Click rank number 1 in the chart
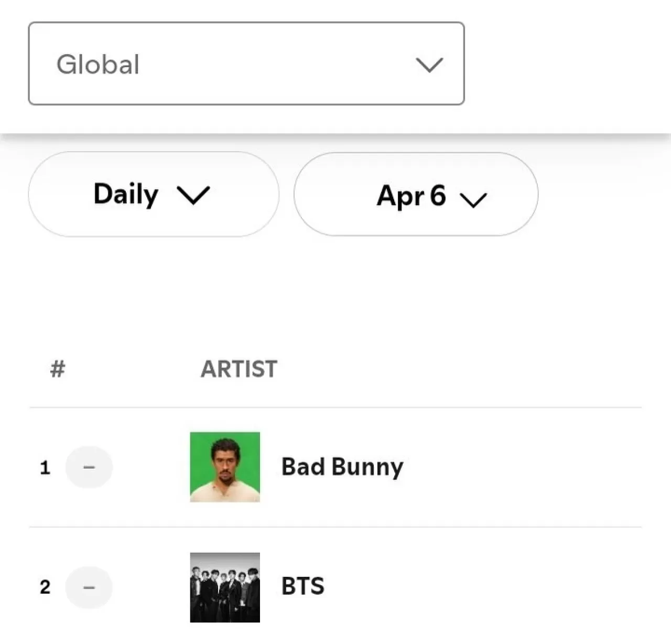Image resolution: width=671 pixels, height=644 pixels. [45, 467]
